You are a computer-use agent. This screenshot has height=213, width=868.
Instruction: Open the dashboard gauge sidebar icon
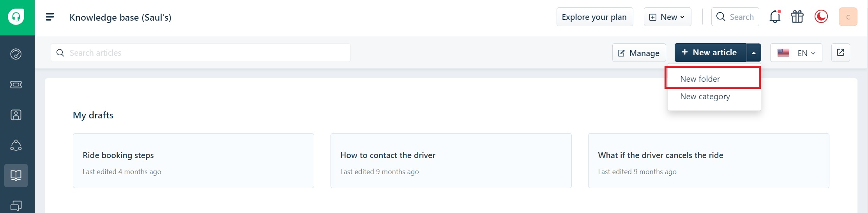(16, 54)
